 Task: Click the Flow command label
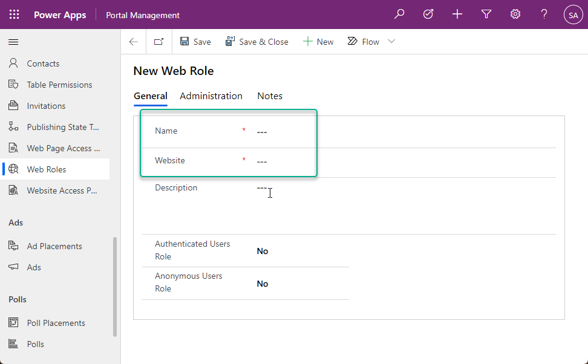tap(370, 42)
